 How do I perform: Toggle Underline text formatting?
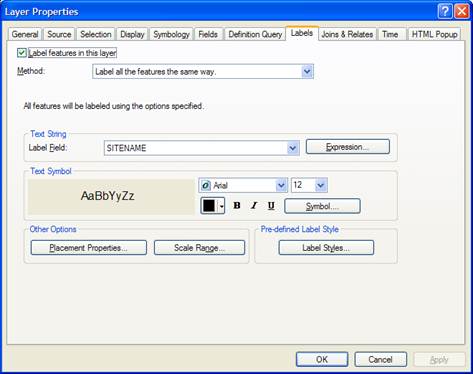point(271,206)
